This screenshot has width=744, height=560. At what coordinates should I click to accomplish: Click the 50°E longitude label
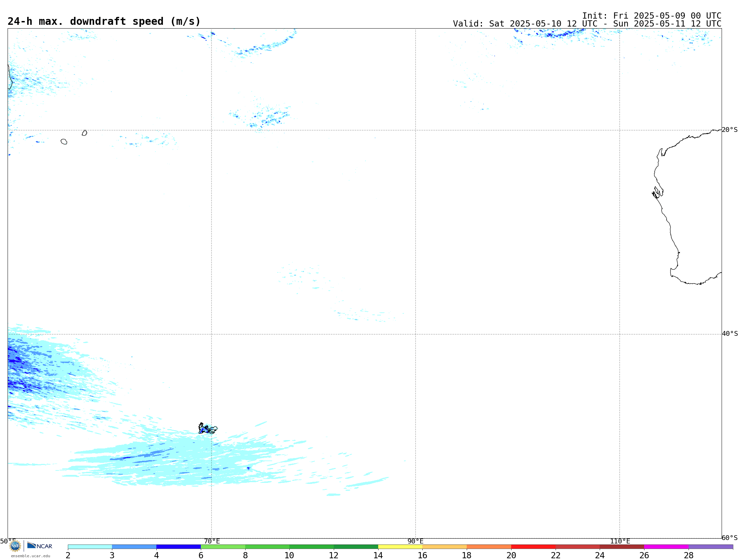(x=8, y=541)
